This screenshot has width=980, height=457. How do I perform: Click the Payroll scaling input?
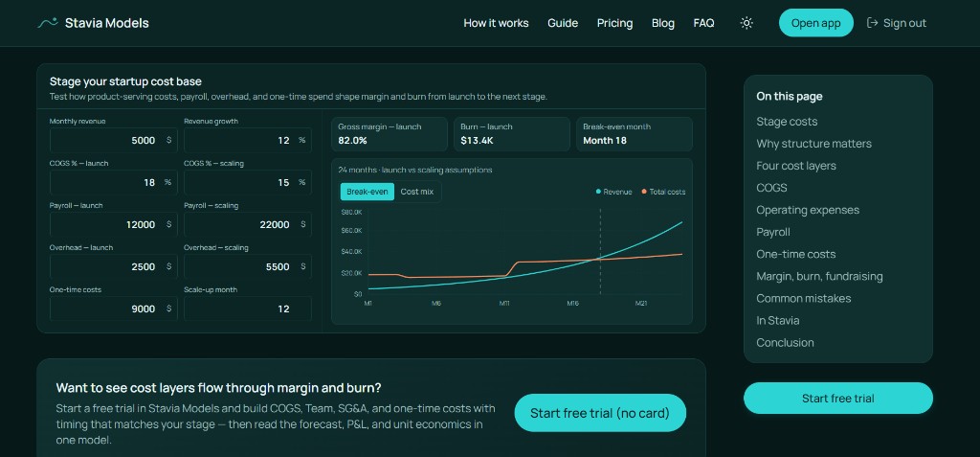pos(248,224)
